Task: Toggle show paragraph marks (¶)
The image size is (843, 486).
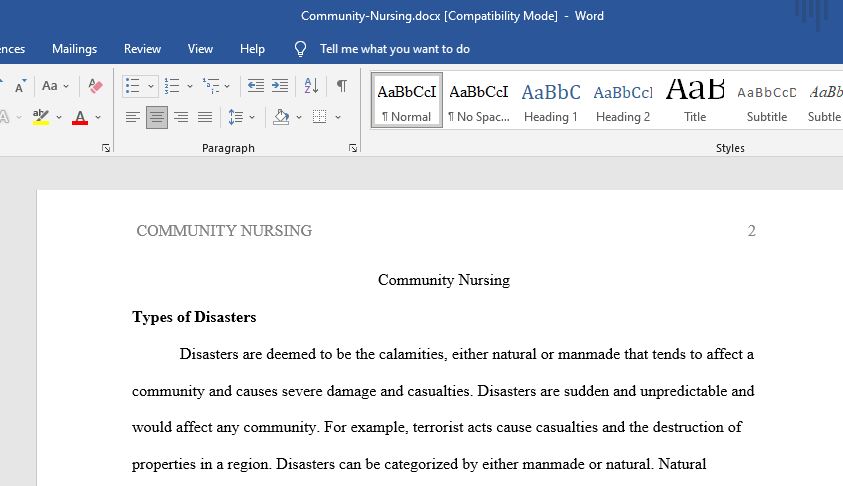Action: point(341,86)
